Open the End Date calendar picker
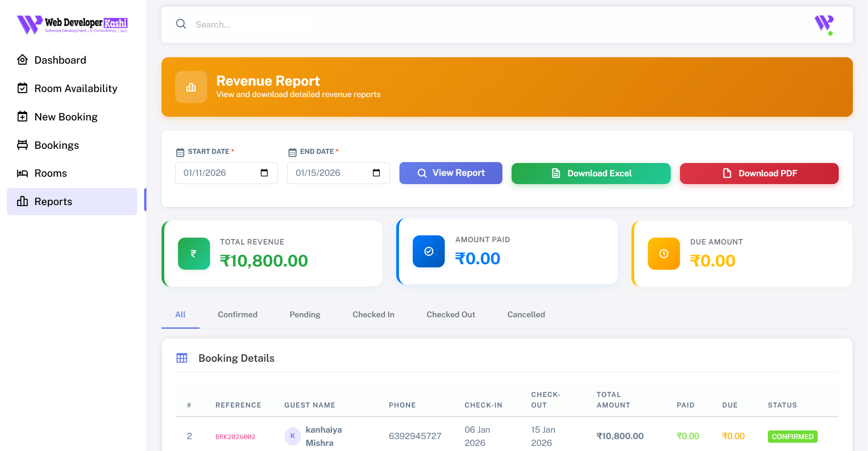 pyautogui.click(x=376, y=173)
